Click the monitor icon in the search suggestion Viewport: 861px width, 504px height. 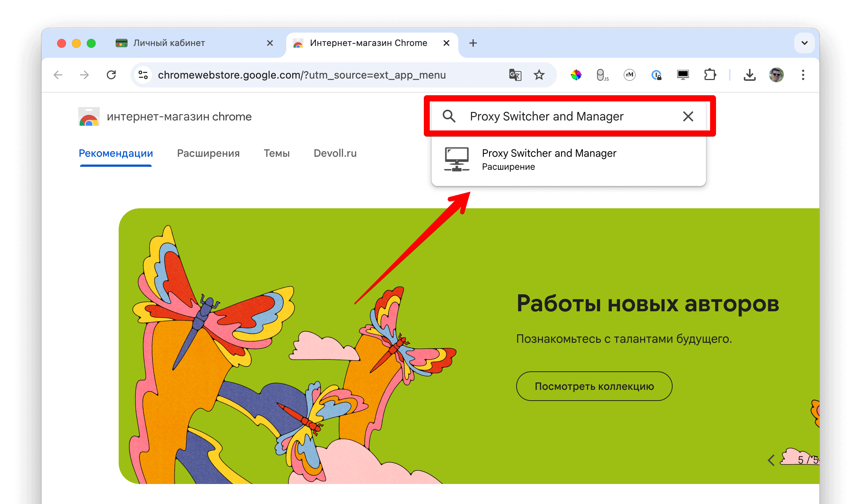point(457,159)
